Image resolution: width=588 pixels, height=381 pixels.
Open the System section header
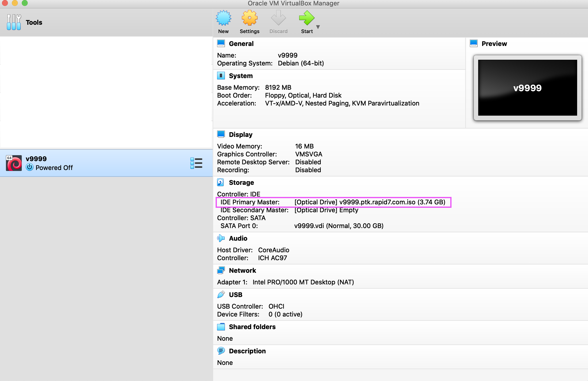click(241, 76)
